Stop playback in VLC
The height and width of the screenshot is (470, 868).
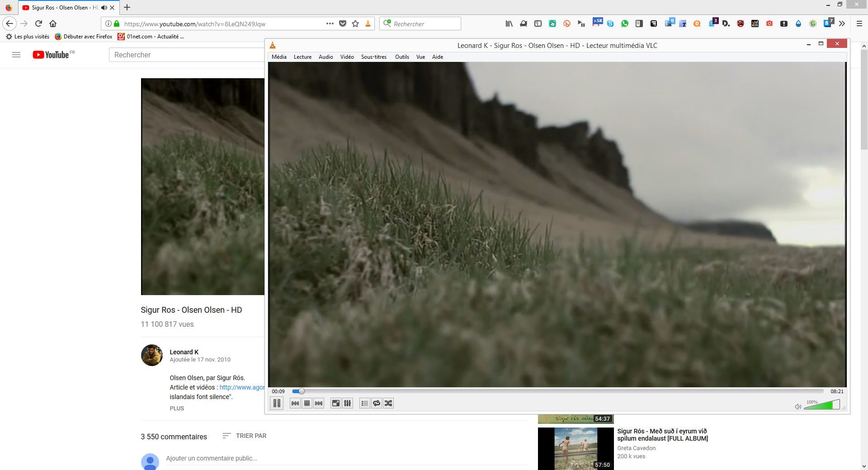coord(307,403)
